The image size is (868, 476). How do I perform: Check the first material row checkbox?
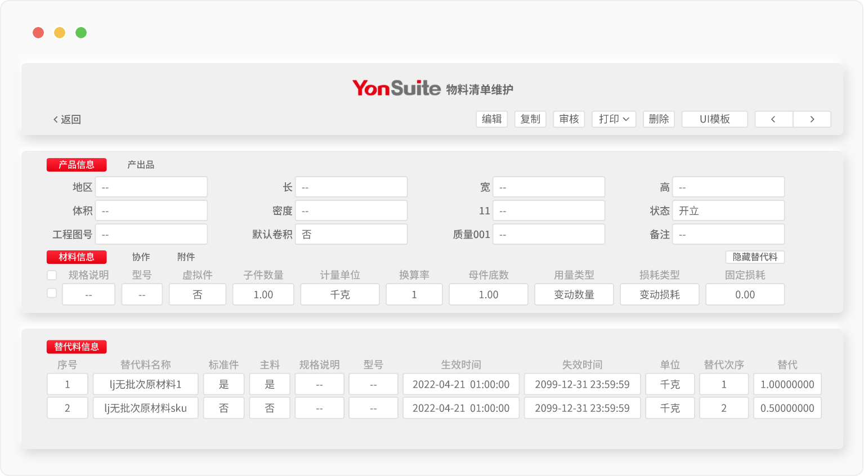tap(52, 293)
